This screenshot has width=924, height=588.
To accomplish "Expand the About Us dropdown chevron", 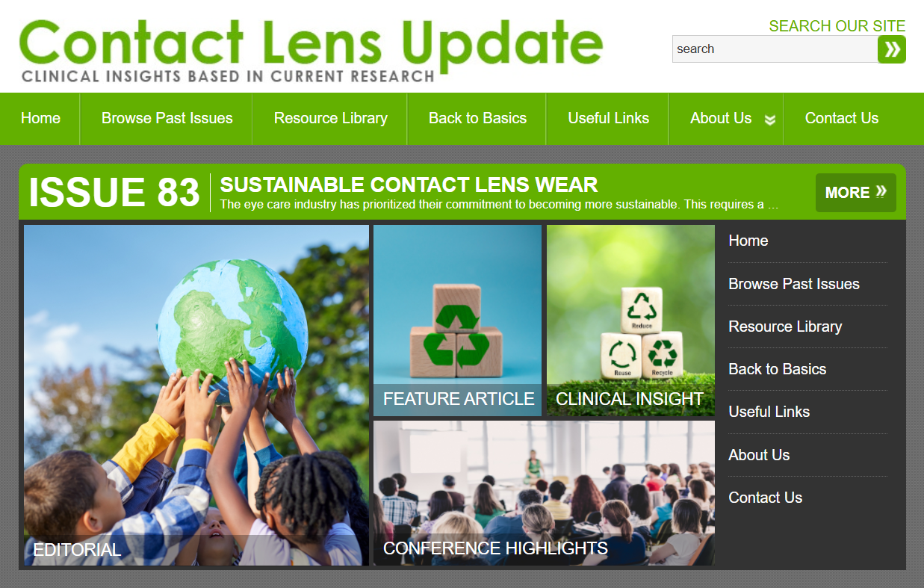I will [770, 120].
